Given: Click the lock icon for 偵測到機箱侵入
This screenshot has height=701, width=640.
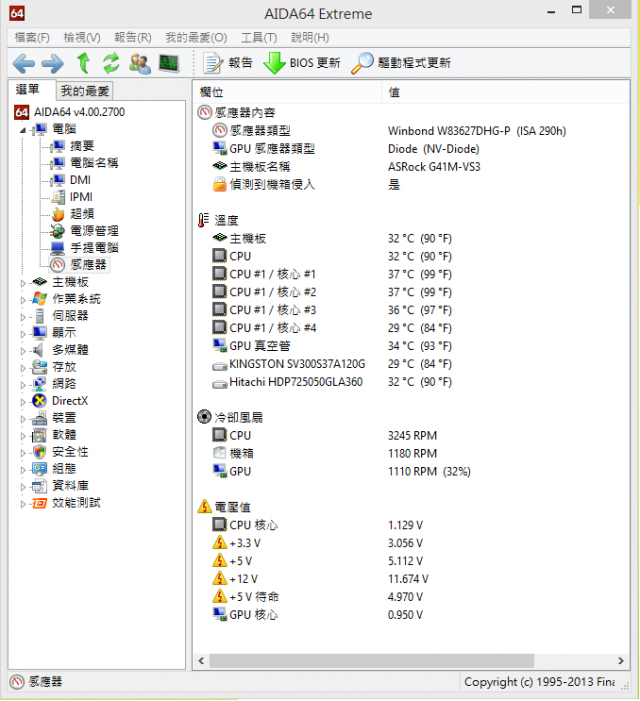Looking at the screenshot, I should [x=219, y=184].
